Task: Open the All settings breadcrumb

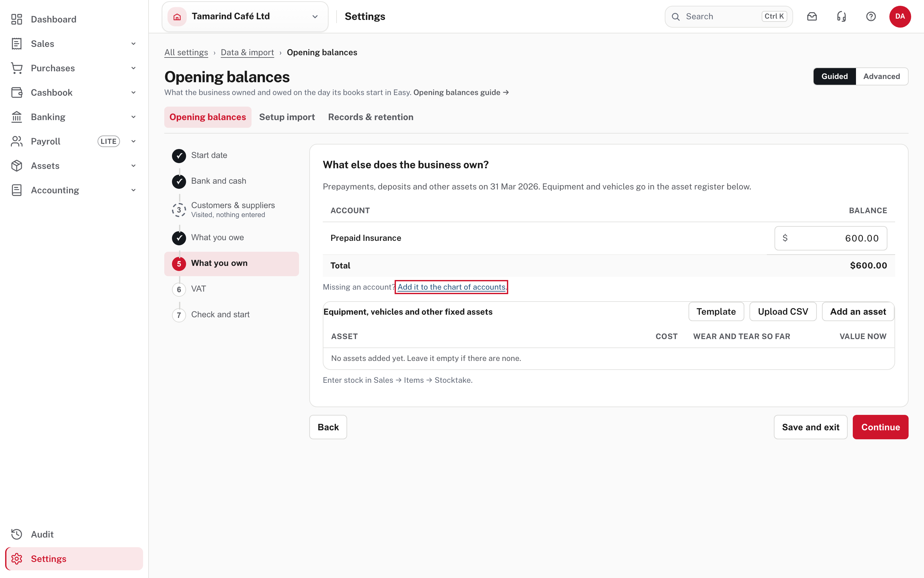Action: [x=186, y=52]
